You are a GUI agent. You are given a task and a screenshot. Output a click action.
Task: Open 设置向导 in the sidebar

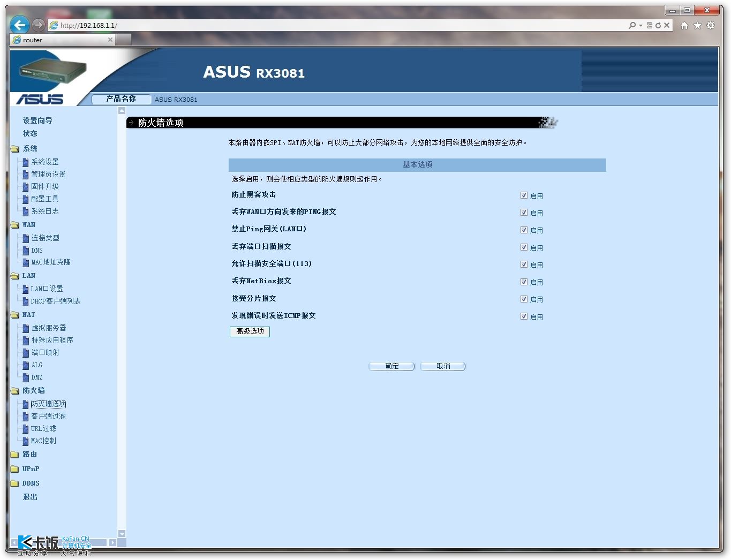pos(37,120)
